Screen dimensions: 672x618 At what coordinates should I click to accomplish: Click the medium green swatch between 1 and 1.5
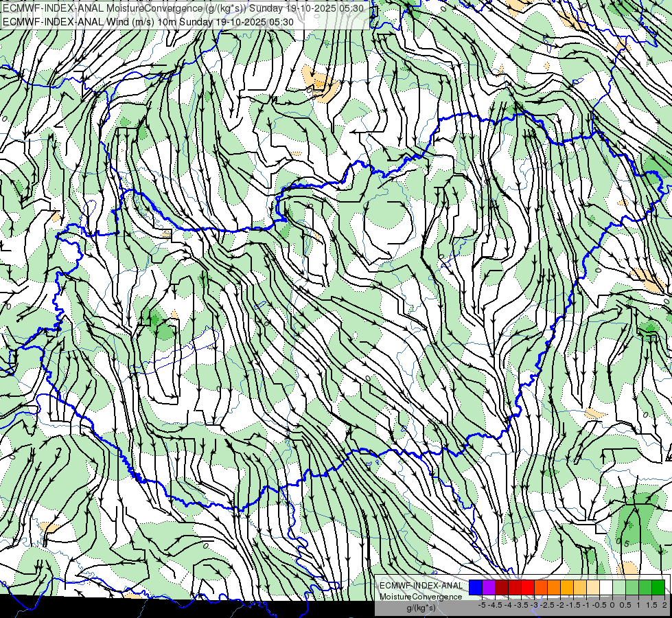pos(645,587)
